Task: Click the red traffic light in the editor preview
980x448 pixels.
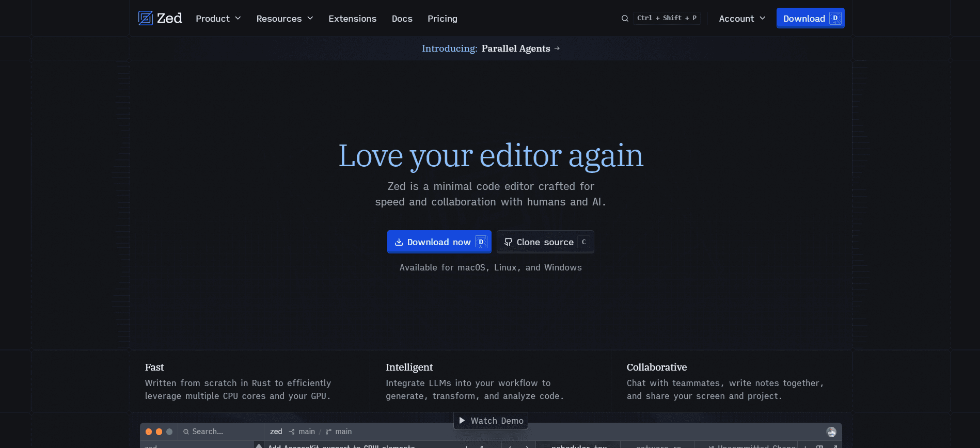Action: point(149,432)
